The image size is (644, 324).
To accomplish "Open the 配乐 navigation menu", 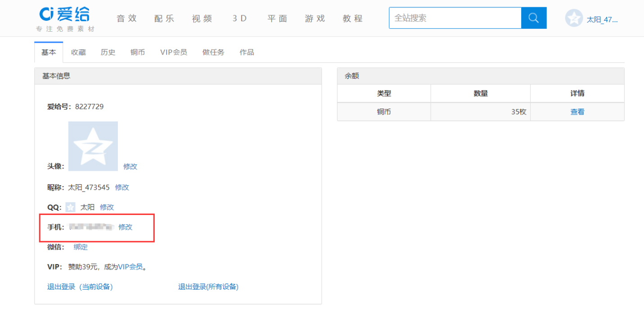I will pyautogui.click(x=164, y=18).
